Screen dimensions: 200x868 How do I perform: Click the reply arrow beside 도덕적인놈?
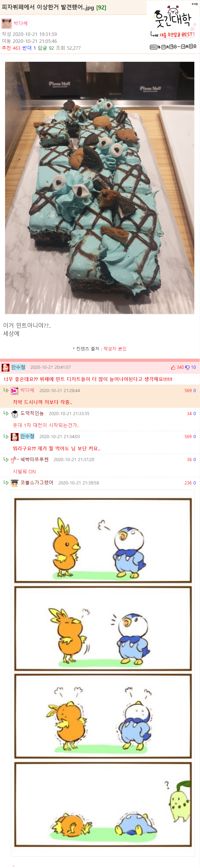click(x=6, y=413)
